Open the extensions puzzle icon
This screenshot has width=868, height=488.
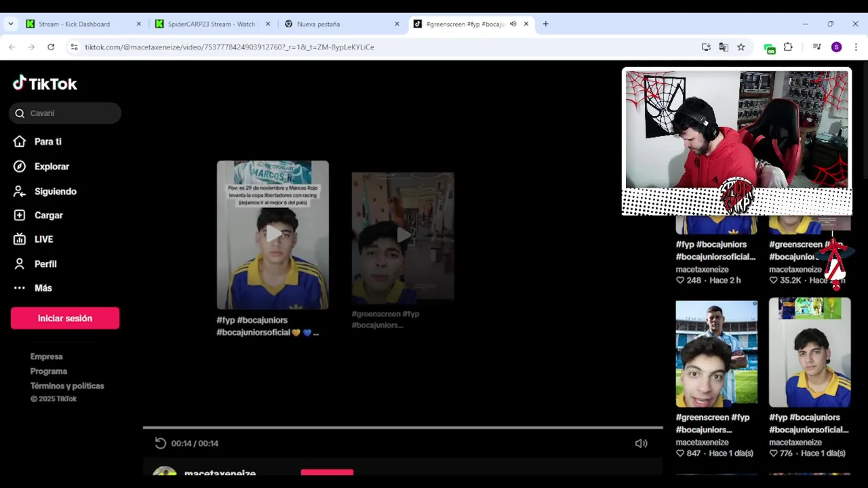coord(788,47)
